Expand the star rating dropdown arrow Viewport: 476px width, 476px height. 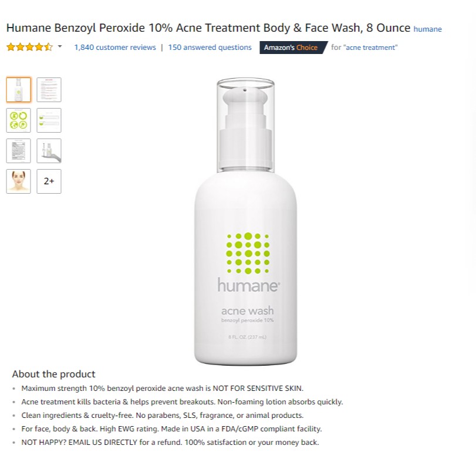pos(60,46)
